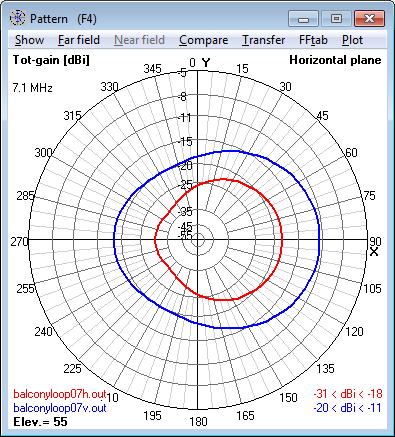
Task: Click the Pattern (F4) window title
Action: point(63,19)
